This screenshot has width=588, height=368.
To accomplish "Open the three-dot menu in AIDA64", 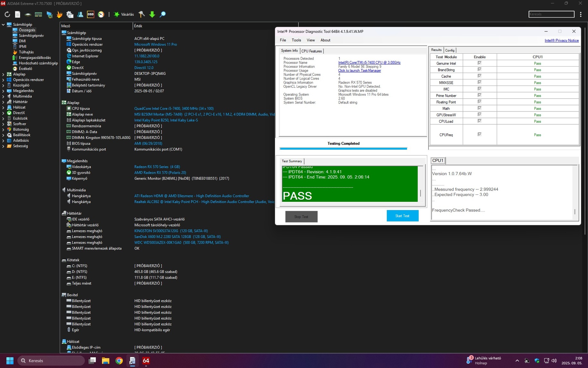I will [581, 14].
